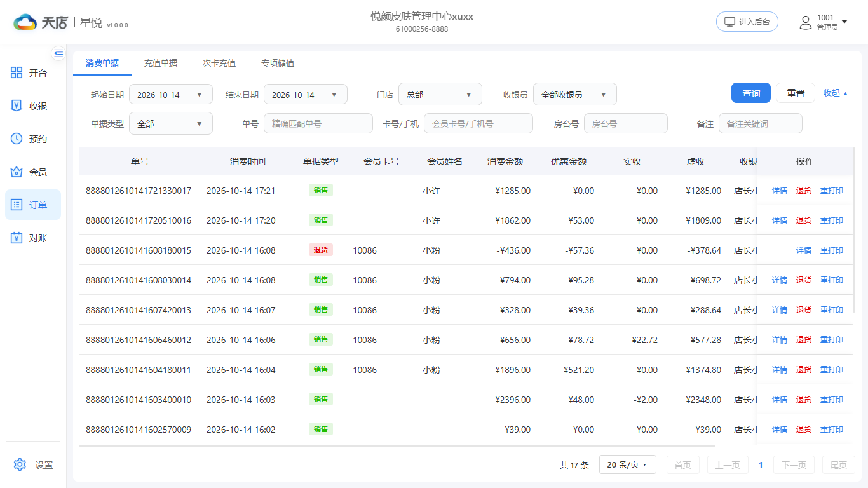Expand the 单据类型 dropdown

click(x=171, y=124)
